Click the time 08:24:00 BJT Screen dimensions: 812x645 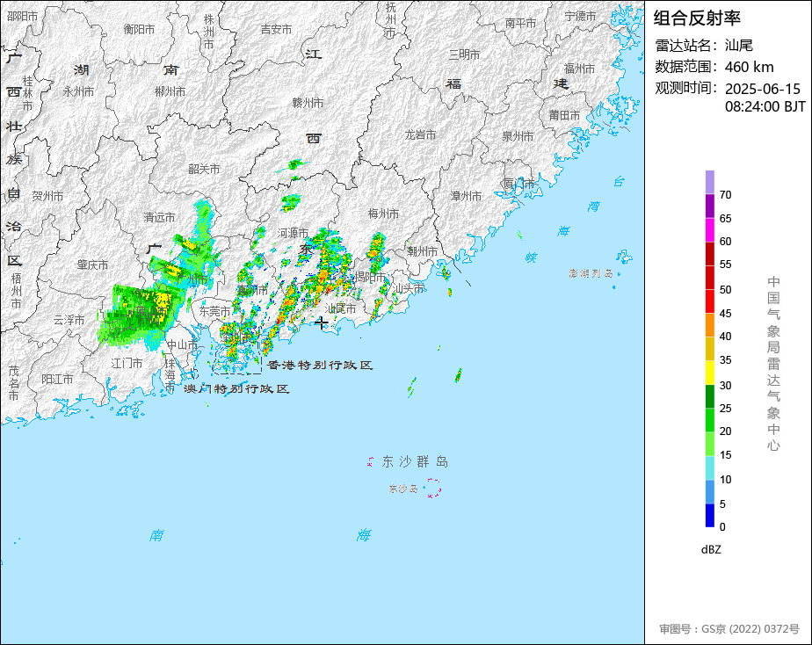pos(765,106)
